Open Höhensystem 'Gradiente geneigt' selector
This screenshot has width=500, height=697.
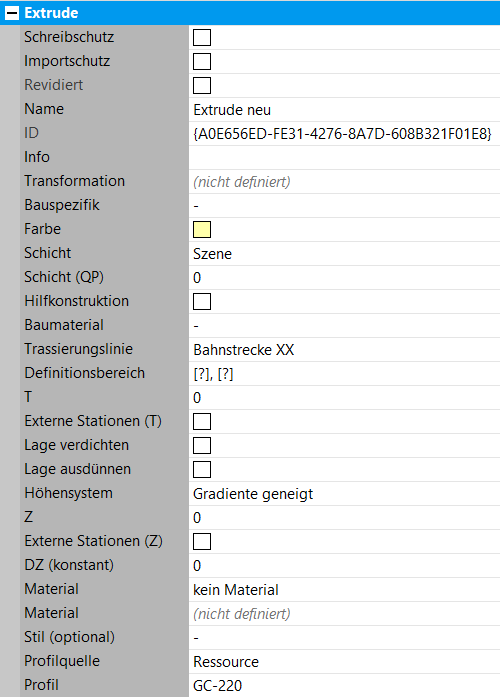344,493
